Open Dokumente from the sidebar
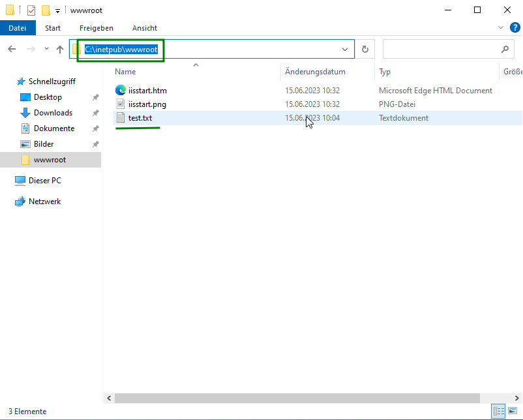The height and width of the screenshot is (420, 523). click(51, 128)
